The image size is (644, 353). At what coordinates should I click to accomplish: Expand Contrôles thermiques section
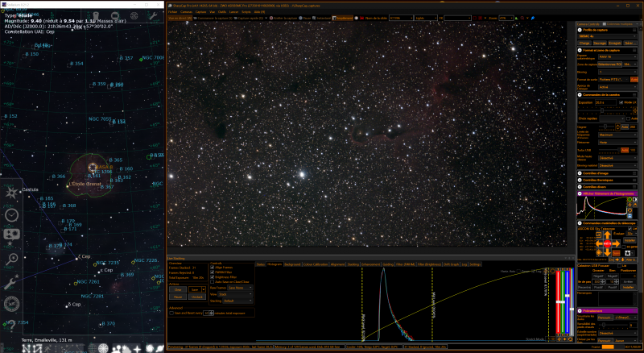pyautogui.click(x=580, y=180)
